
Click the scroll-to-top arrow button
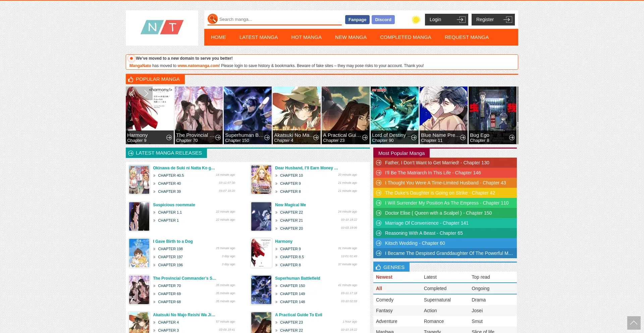pyautogui.click(x=634, y=323)
